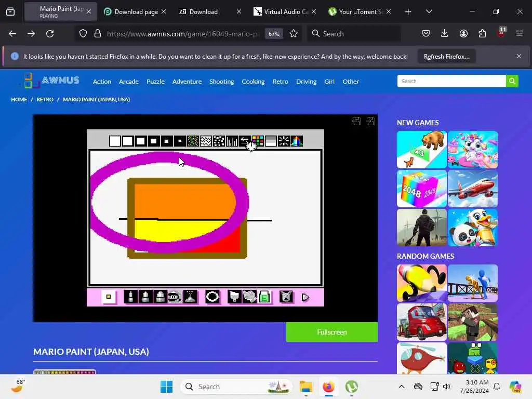Select the airbrush spray can tool
The width and height of the screenshot is (532, 399).
[x=190, y=297]
